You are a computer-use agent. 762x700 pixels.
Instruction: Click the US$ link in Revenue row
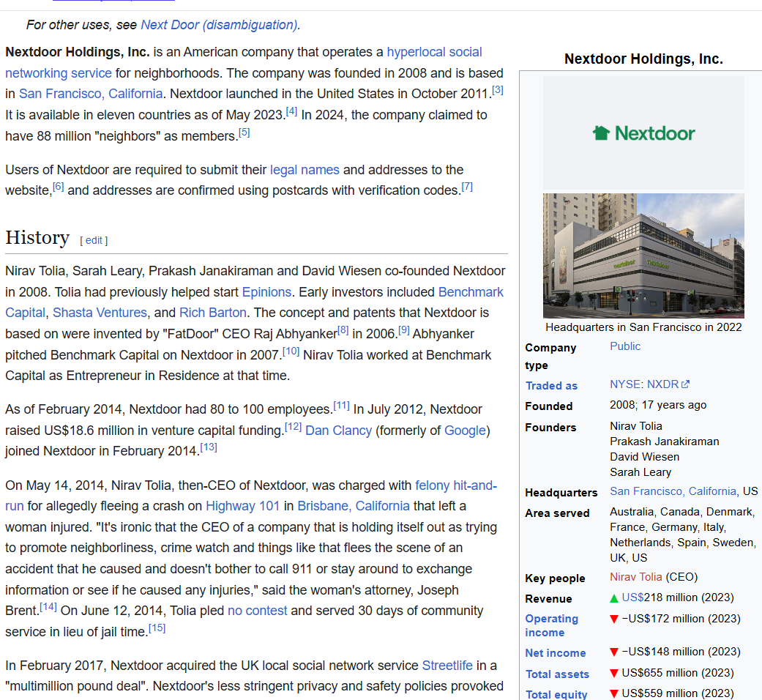[x=632, y=597]
